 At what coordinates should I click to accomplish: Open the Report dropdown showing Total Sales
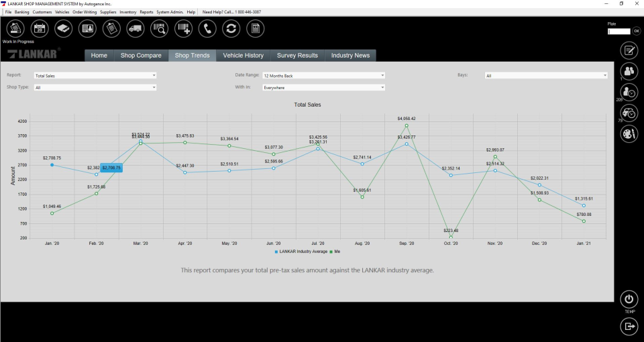[95, 76]
